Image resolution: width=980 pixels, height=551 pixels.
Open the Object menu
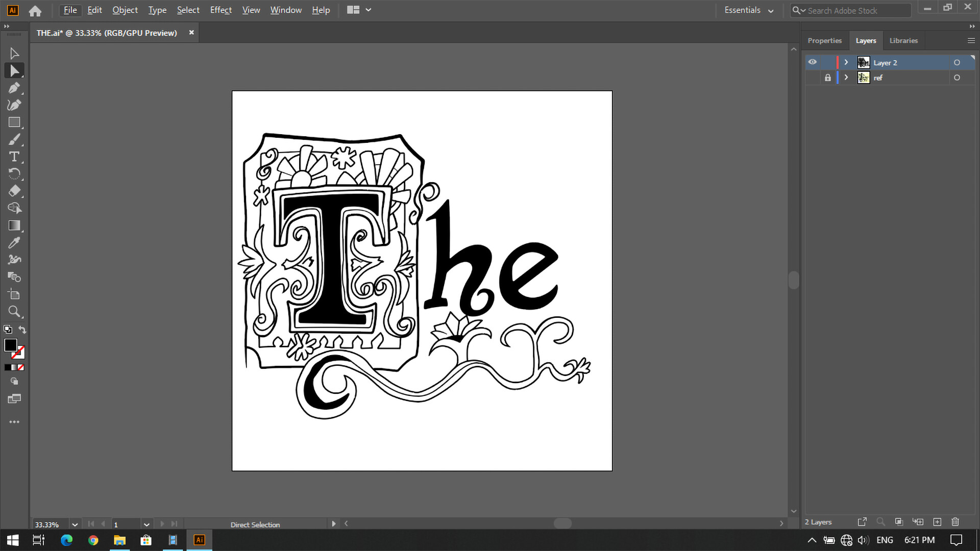[125, 10]
